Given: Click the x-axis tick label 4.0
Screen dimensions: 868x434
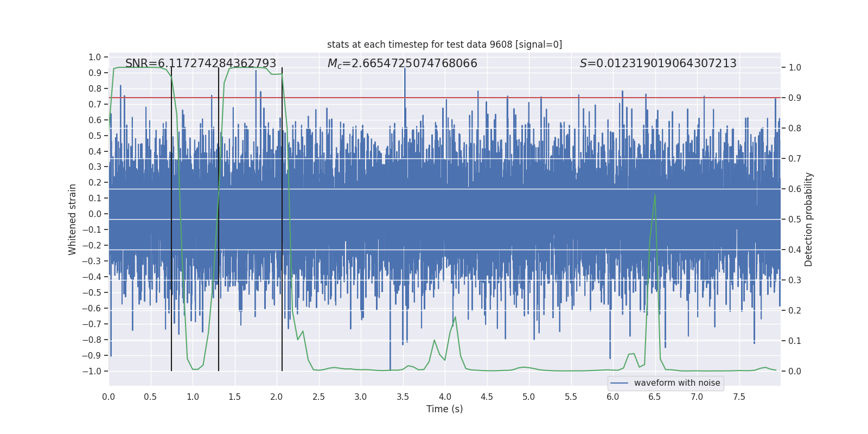Looking at the screenshot, I should 445,397.
